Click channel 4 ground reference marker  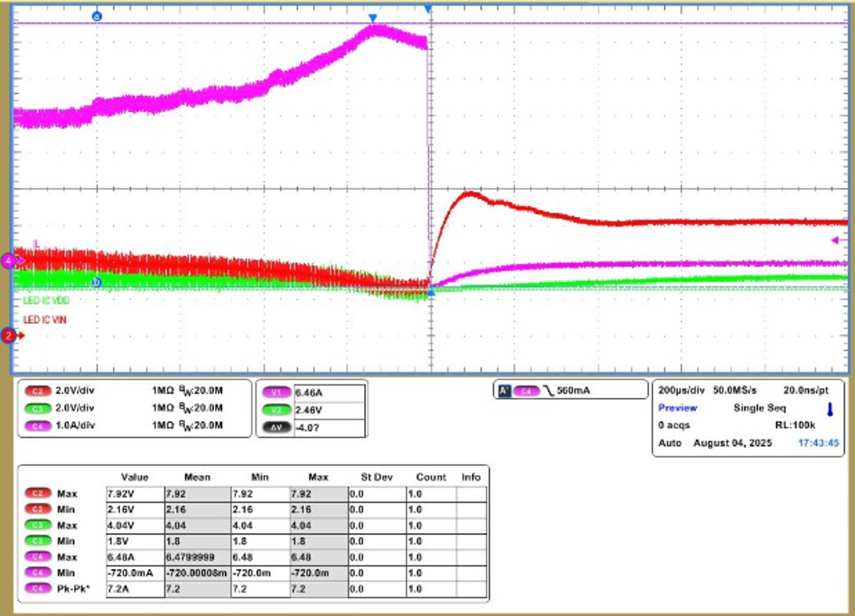[x=9, y=261]
